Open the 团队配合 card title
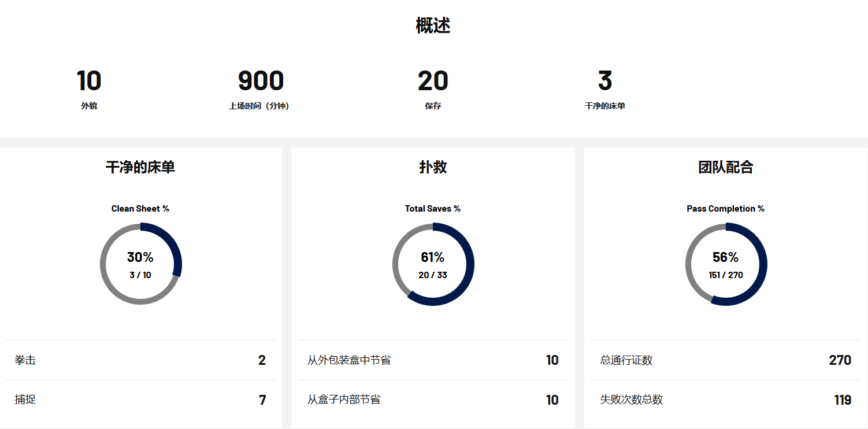 coord(725,168)
